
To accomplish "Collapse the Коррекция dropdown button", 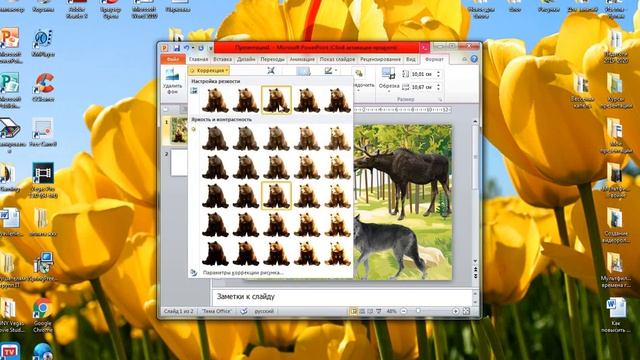I will tap(209, 71).
